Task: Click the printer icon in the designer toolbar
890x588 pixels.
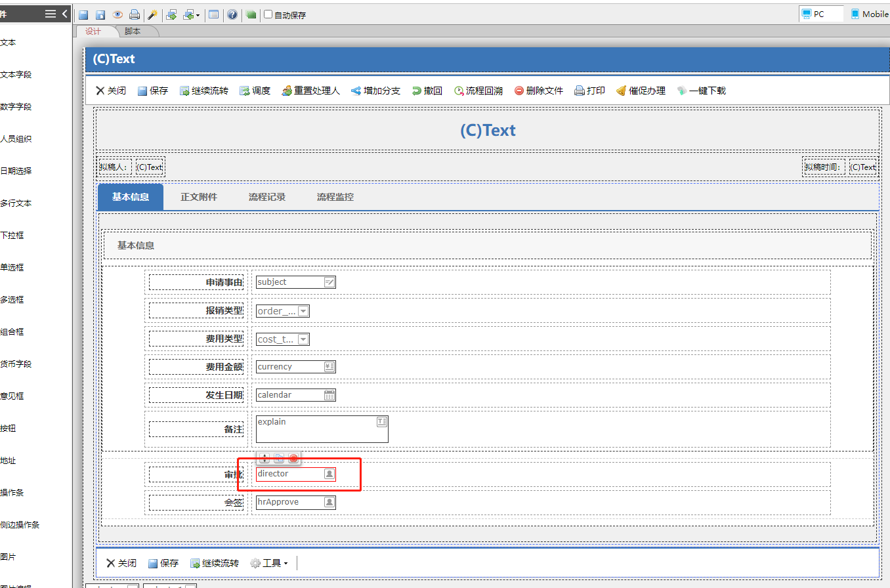Action: [135, 14]
